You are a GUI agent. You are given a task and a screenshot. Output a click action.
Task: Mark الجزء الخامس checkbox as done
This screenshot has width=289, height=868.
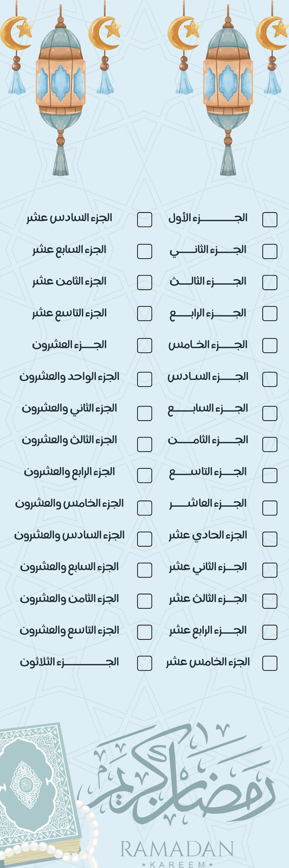tap(269, 346)
